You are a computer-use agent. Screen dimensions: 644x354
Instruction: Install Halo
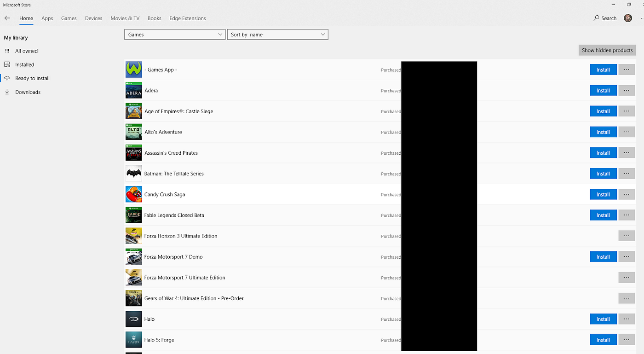603,319
